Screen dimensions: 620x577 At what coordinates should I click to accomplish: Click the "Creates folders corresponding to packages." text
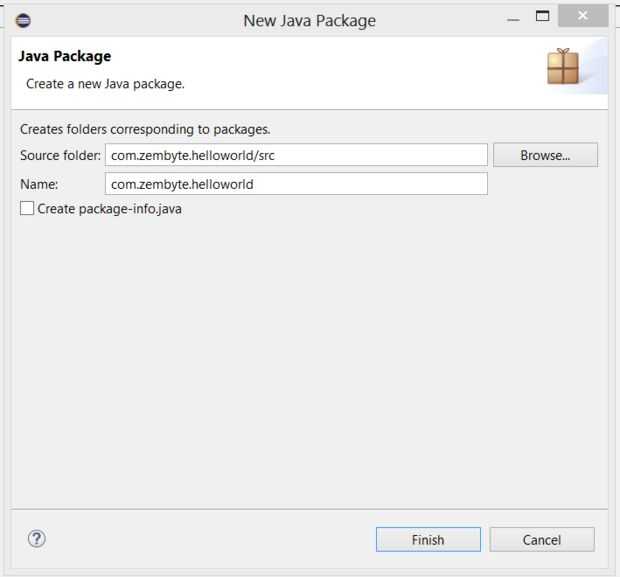tap(145, 129)
